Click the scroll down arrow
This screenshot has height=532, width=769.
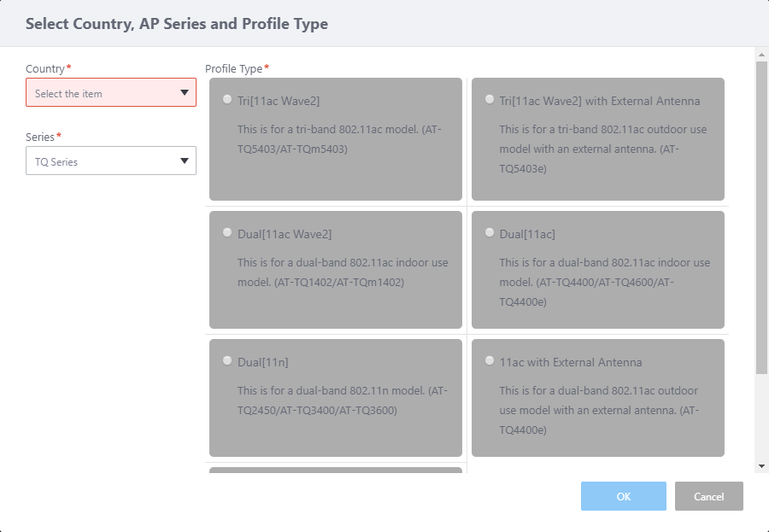coord(761,466)
